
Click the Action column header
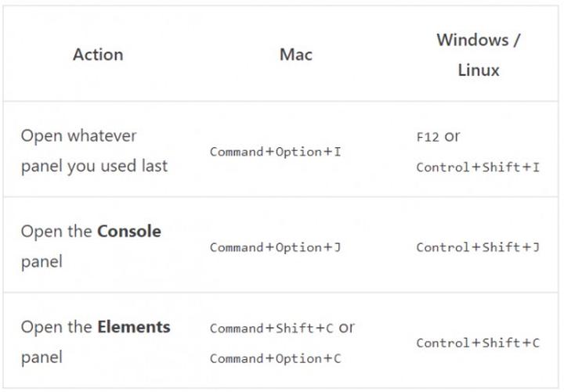pyautogui.click(x=98, y=55)
